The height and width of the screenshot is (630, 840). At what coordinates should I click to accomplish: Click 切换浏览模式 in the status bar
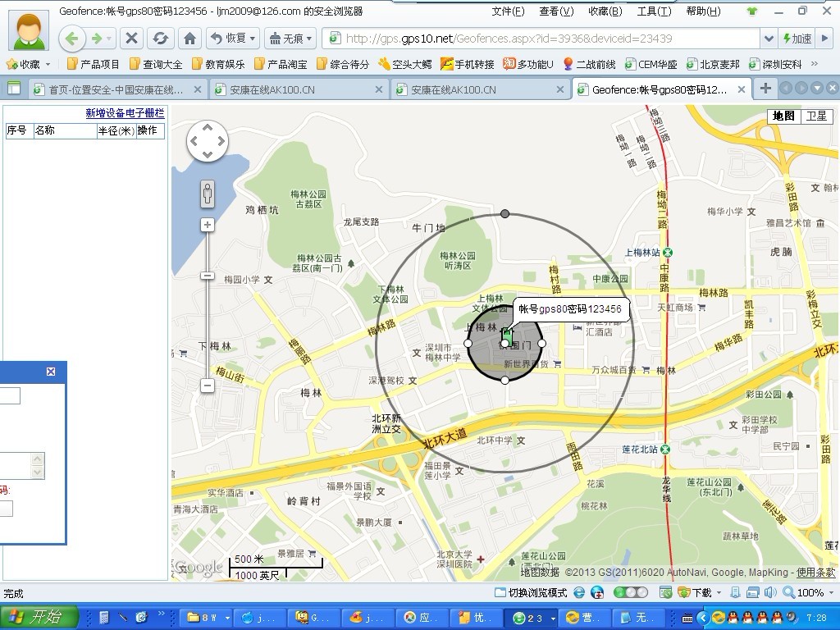[x=531, y=592]
